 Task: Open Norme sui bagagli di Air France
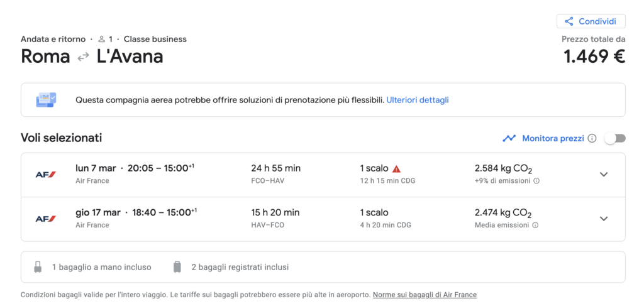[x=425, y=295]
